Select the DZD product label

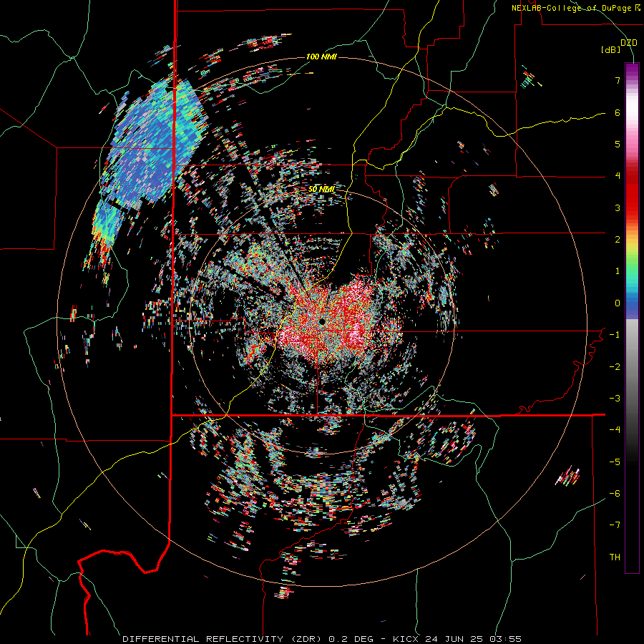(629, 43)
